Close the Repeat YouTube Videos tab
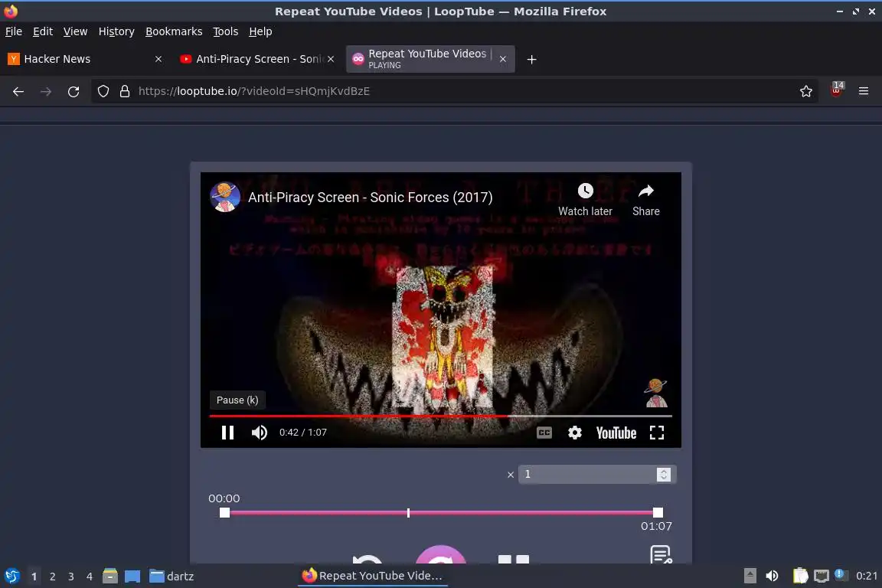This screenshot has height=588, width=882. coord(503,59)
